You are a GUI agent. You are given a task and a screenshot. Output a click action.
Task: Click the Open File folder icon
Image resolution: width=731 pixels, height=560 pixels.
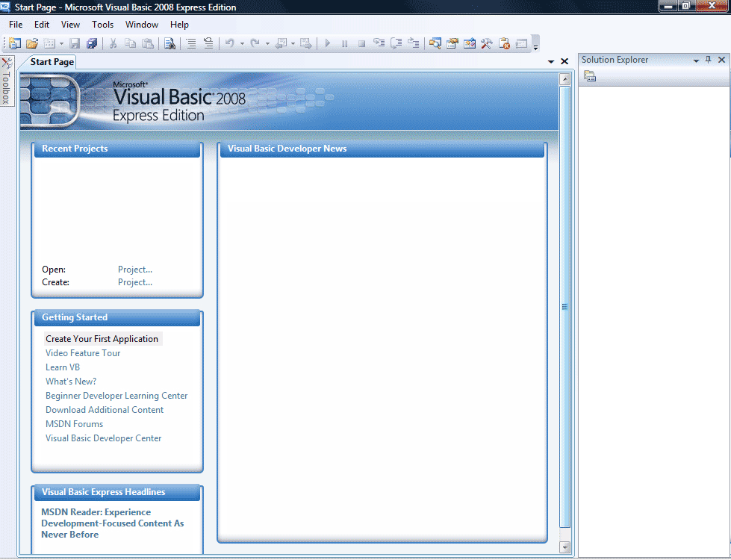[32, 43]
